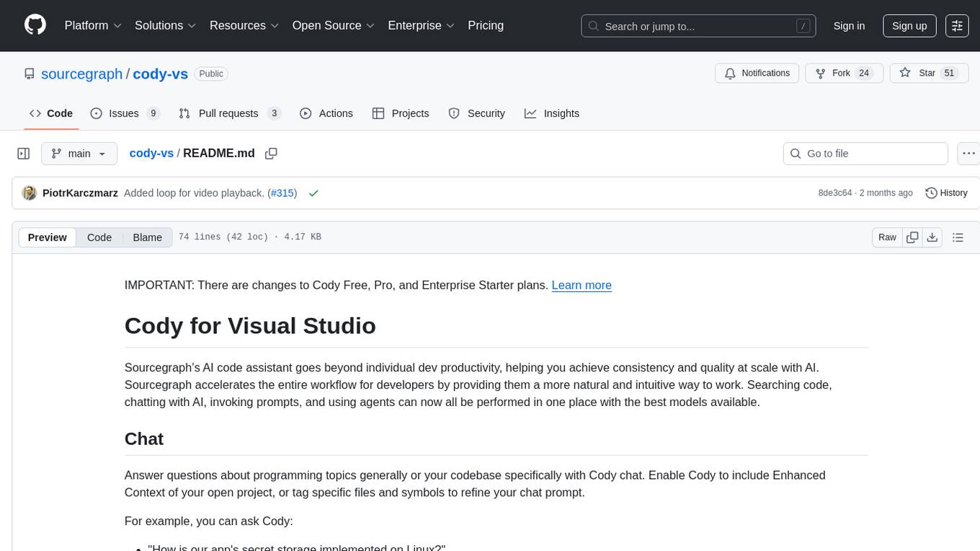Click the Sign in link
Screen dimensions: 980x551
[849, 26]
